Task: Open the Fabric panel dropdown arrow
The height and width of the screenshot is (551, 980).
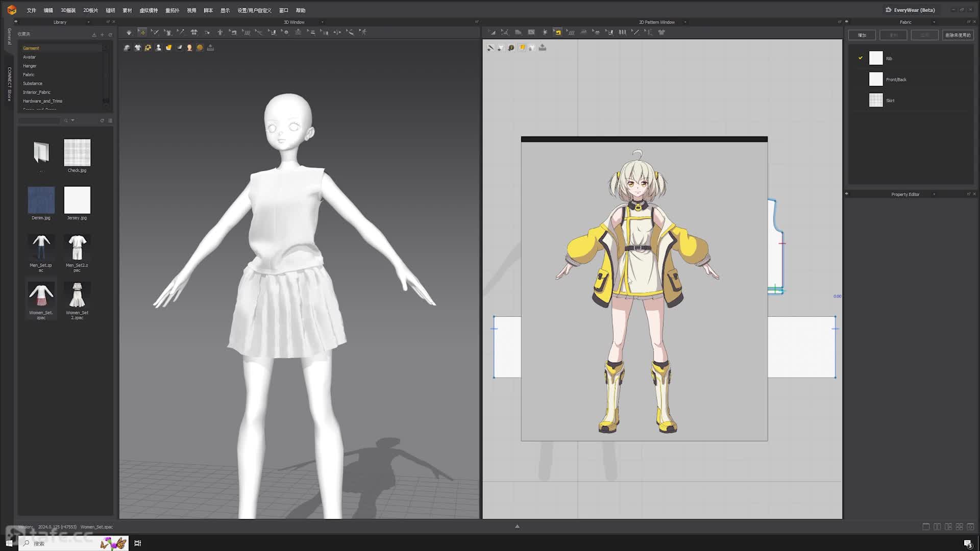Action: (x=934, y=22)
